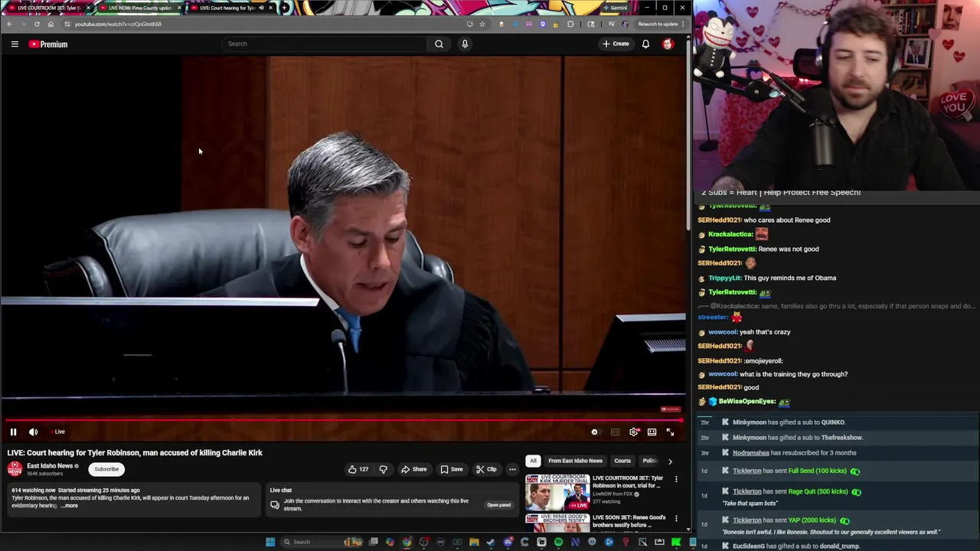Open the player settings gear
The image size is (980, 551).
click(634, 432)
